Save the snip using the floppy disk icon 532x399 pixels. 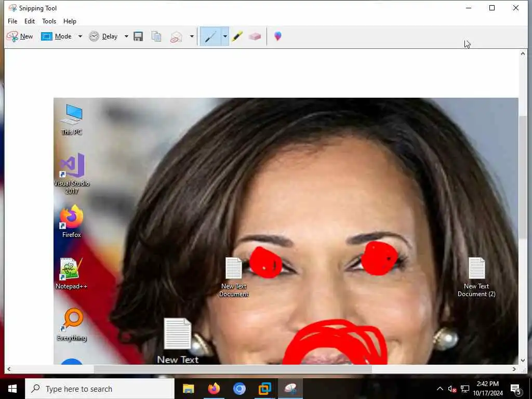[x=138, y=36]
